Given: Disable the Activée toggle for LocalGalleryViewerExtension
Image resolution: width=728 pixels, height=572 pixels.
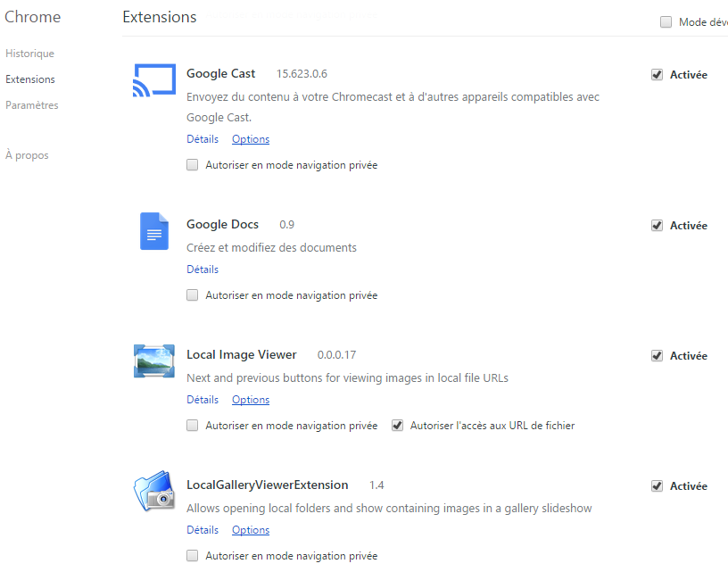Looking at the screenshot, I should point(658,485).
